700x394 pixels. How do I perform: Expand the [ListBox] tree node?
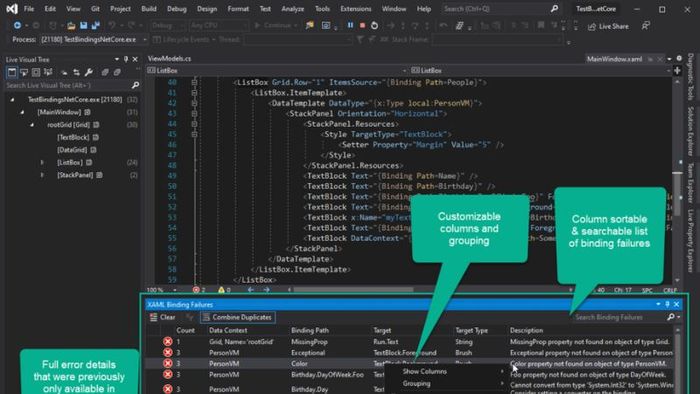pyautogui.click(x=42, y=162)
